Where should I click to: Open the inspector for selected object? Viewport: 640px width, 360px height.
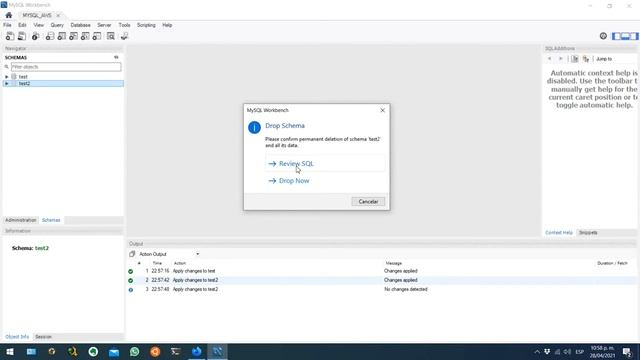[36, 36]
